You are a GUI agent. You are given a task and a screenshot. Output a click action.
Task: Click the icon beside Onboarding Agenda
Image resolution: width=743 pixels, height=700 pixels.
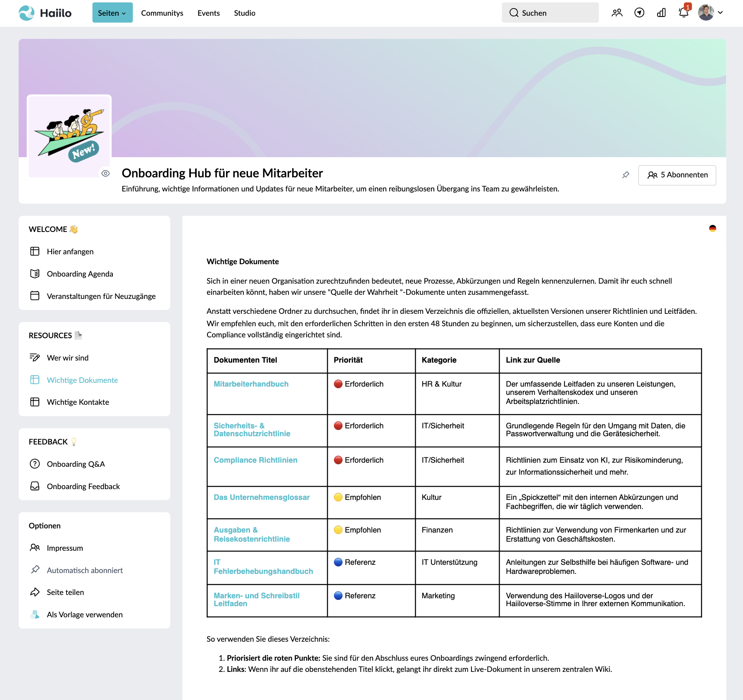35,274
